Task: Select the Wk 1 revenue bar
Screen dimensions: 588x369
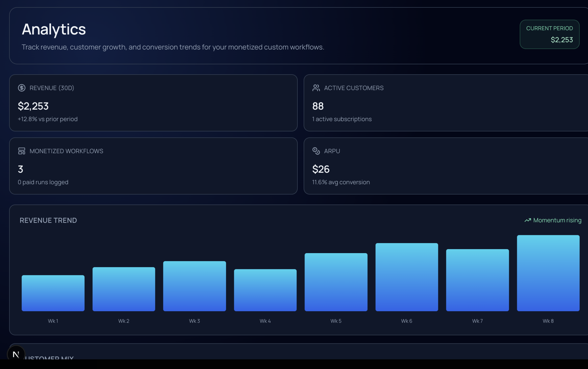Action: coord(53,293)
